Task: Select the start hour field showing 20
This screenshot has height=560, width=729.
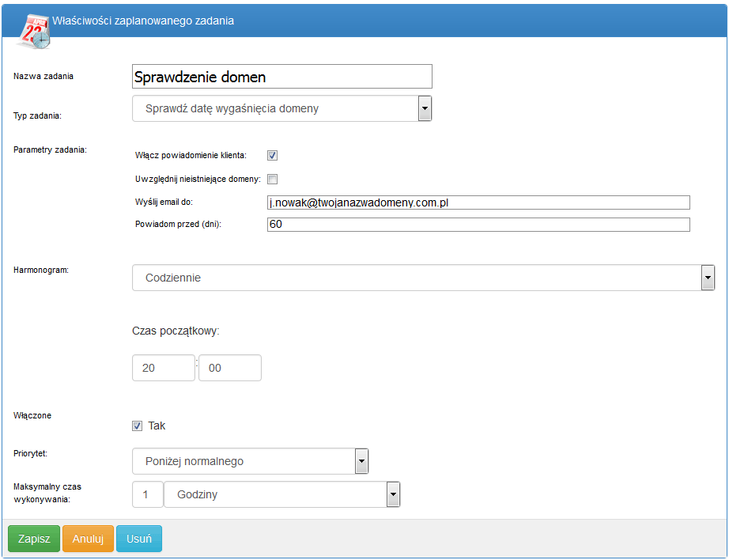Action: click(x=164, y=368)
